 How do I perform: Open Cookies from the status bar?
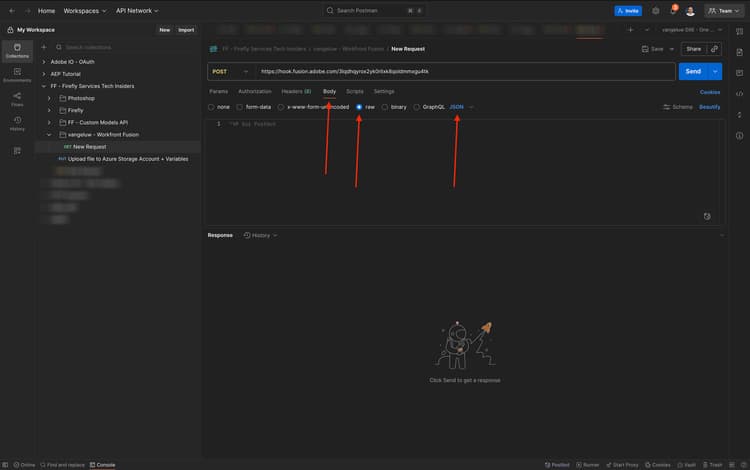click(658, 465)
